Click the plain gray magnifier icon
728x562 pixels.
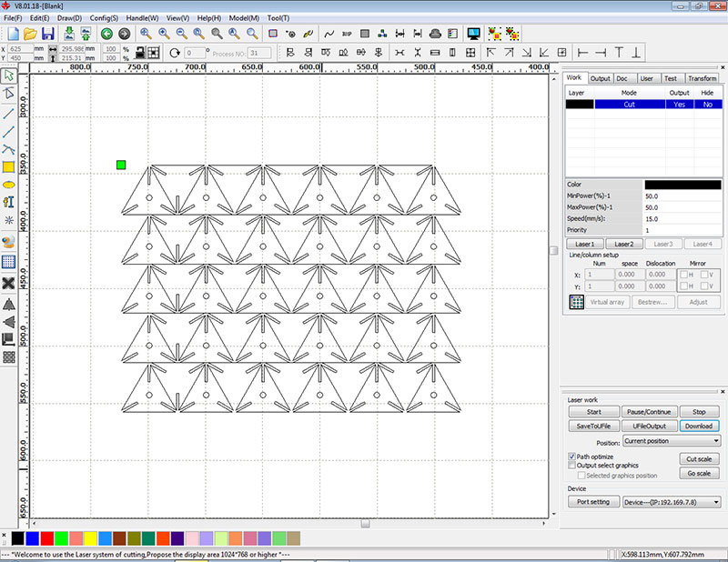tap(217, 34)
